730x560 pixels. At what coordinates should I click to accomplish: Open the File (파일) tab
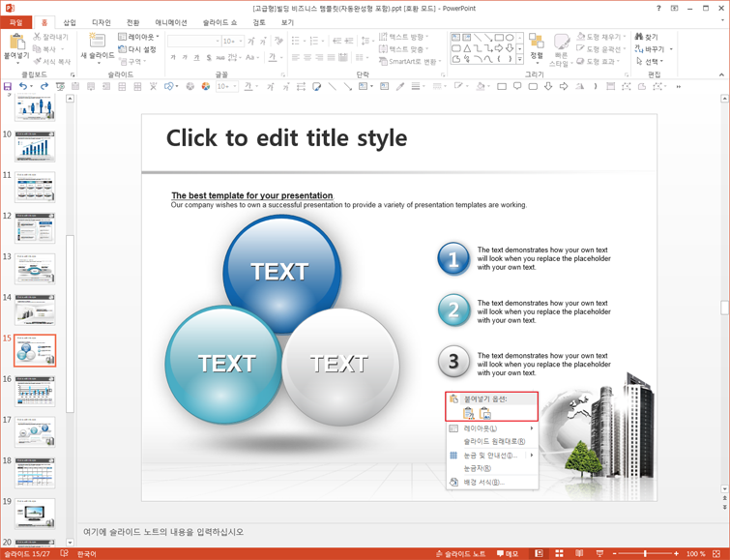(x=15, y=22)
